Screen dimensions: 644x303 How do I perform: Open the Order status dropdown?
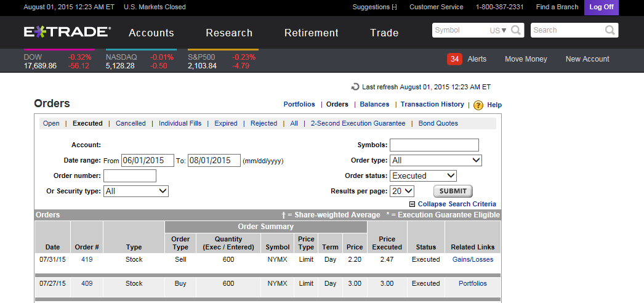(x=423, y=176)
